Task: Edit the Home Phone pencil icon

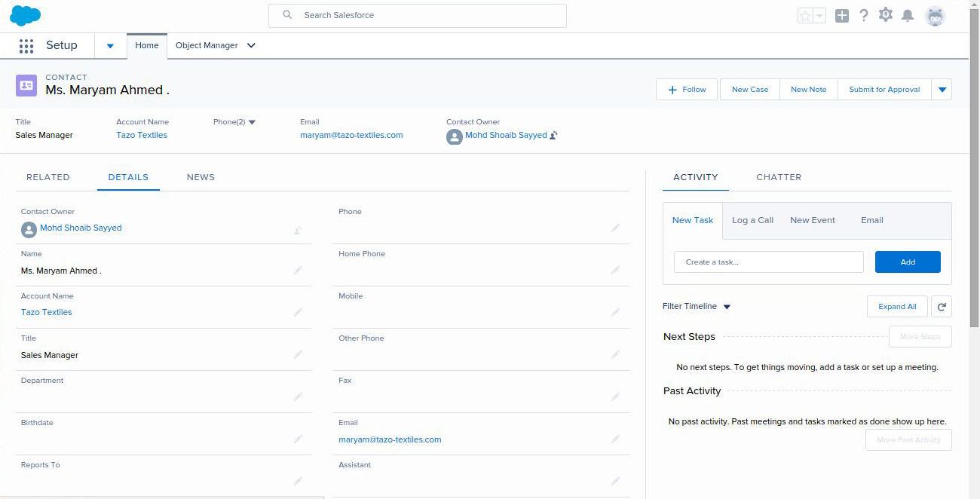Action: [x=615, y=270]
